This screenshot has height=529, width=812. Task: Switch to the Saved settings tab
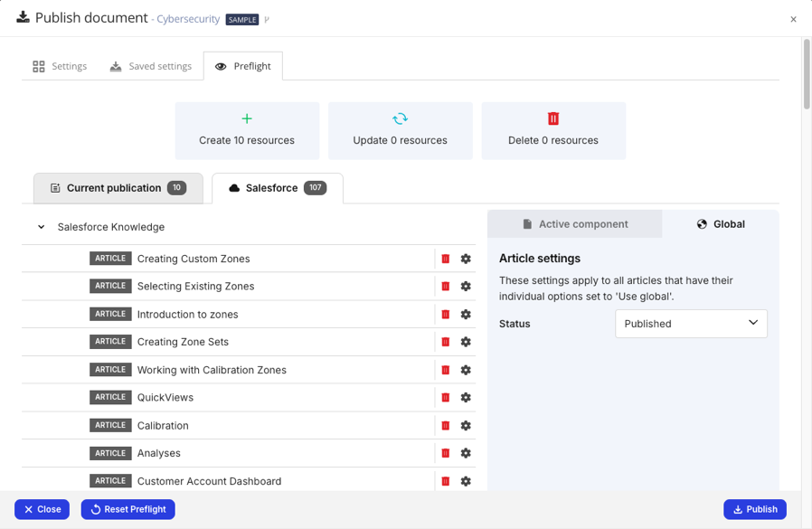151,66
